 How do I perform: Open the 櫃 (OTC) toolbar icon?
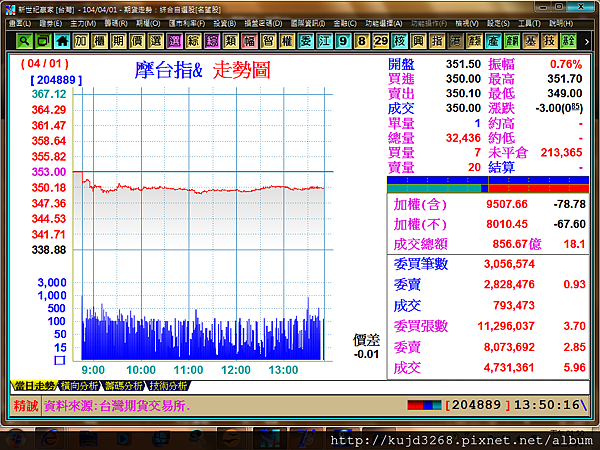coord(99,41)
